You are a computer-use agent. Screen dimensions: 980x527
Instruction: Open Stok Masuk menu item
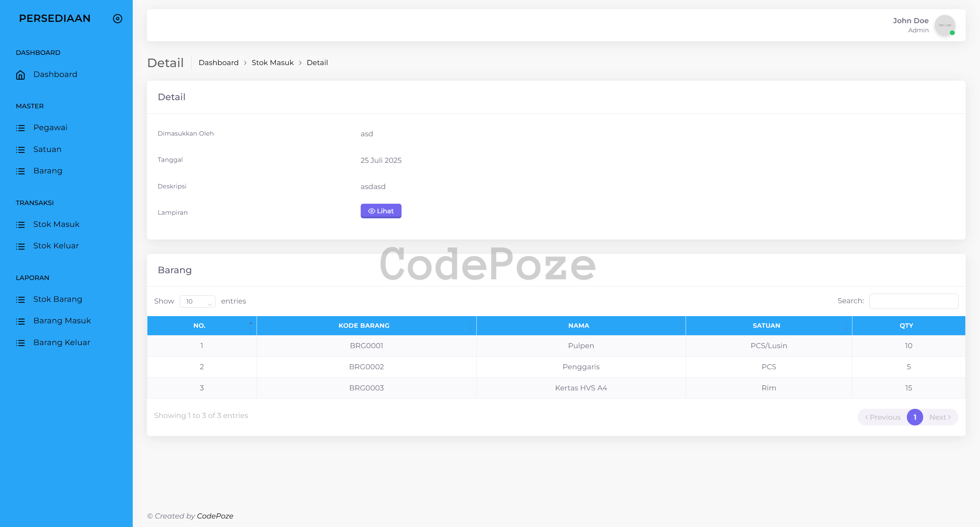tap(56, 224)
